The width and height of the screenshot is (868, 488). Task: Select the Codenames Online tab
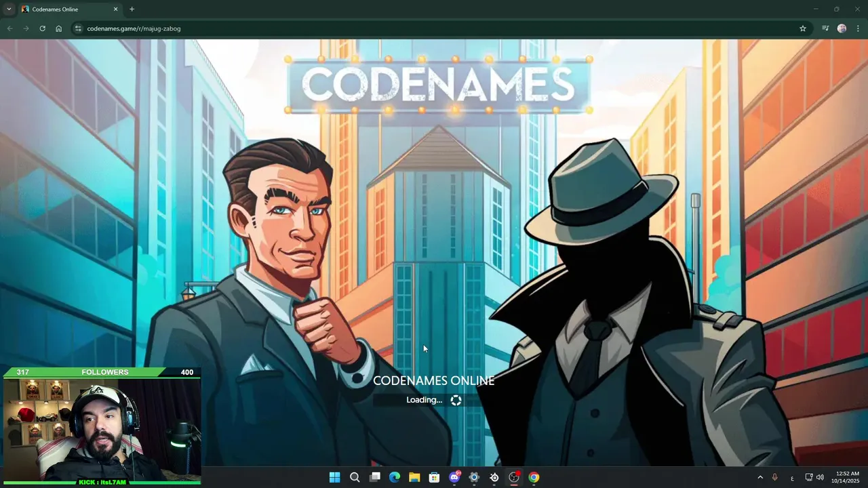click(x=70, y=9)
